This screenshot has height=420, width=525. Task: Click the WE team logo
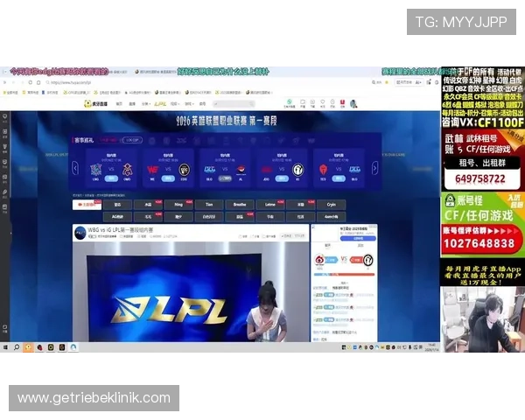pos(152,170)
